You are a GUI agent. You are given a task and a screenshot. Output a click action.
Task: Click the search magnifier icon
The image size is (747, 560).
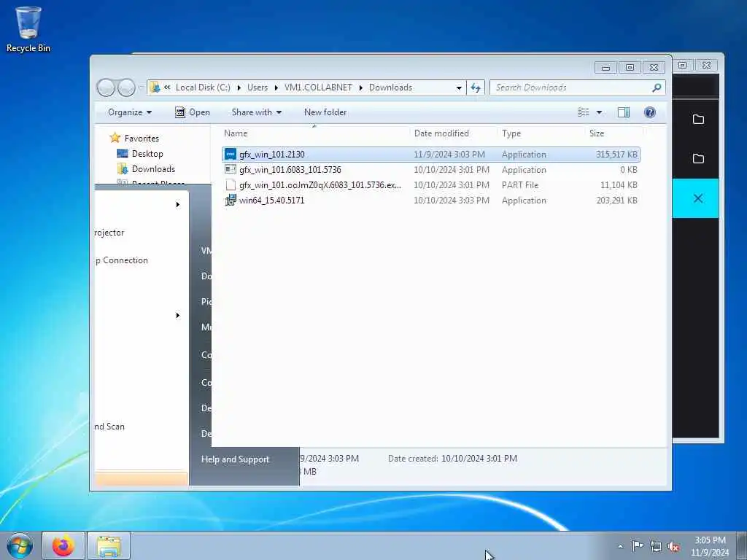coord(657,87)
